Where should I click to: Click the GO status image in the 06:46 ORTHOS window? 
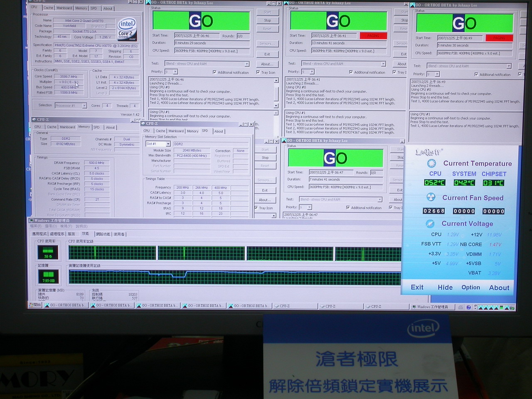[x=201, y=21]
